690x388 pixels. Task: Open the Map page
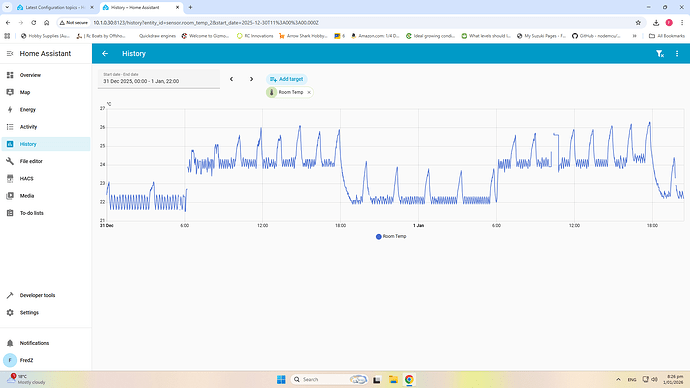point(46,92)
